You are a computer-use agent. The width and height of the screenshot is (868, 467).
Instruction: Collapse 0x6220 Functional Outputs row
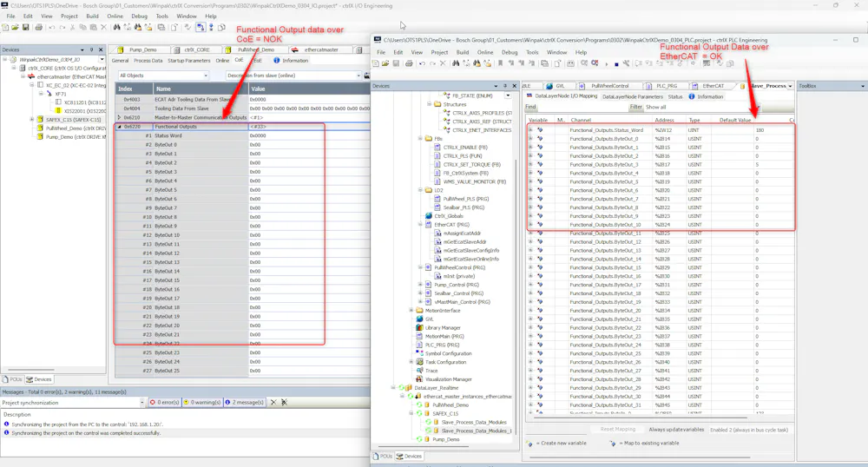point(119,127)
